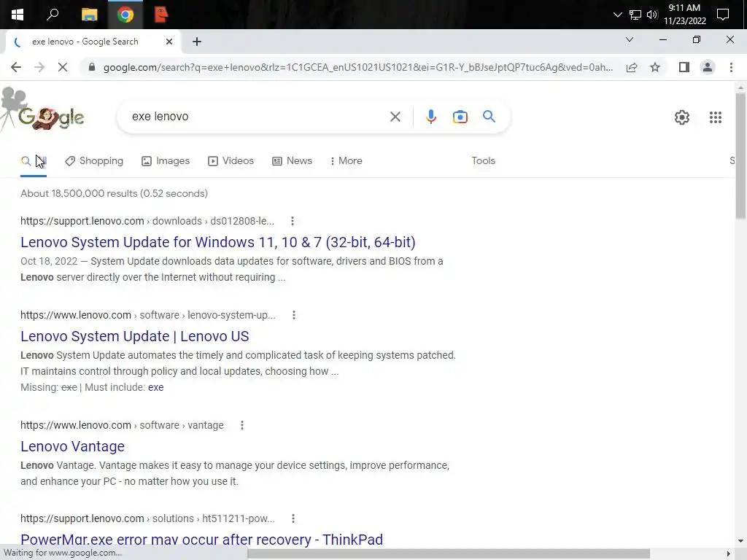
Task: Click the support.lenovo.com downloads URL breadcrumb
Action: coord(147,221)
